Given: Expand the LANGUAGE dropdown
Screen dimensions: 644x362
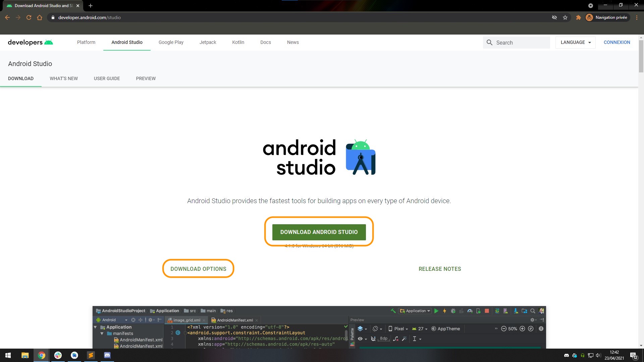Looking at the screenshot, I should (576, 43).
